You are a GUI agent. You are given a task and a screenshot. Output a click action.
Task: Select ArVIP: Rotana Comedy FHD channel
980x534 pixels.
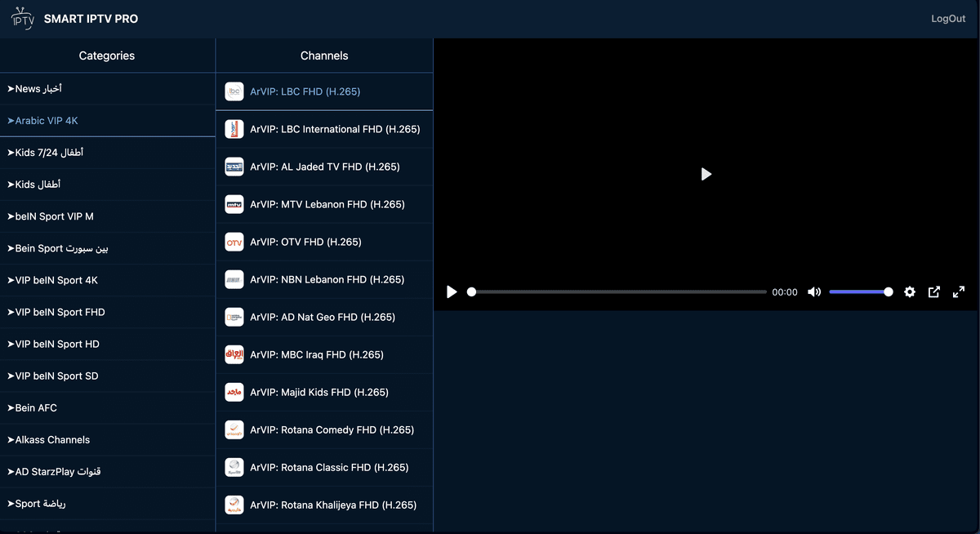tap(324, 429)
